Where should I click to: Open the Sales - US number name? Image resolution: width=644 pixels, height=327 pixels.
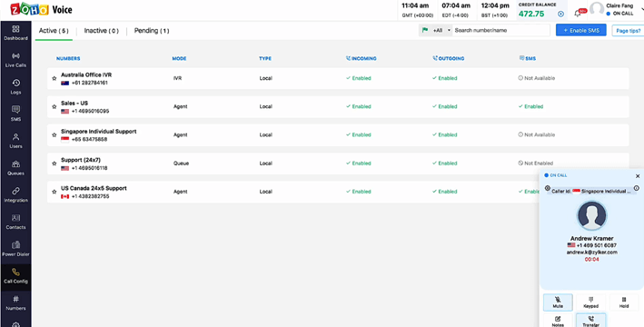point(74,104)
